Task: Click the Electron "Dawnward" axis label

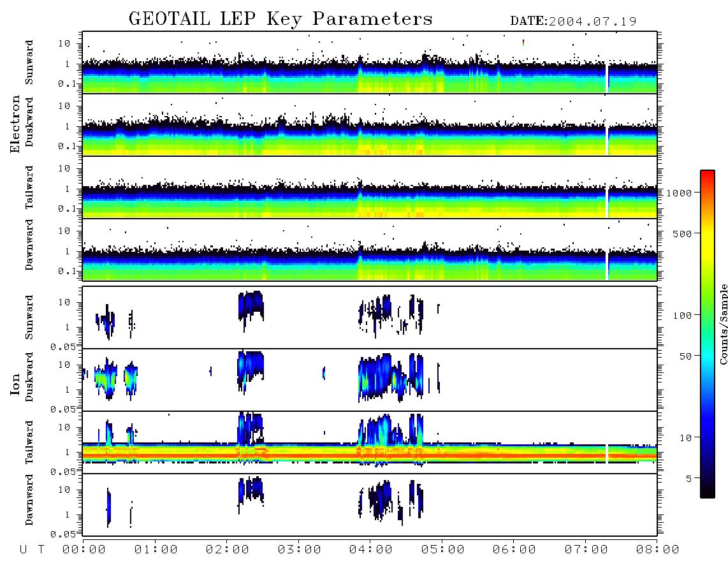Action: tap(29, 245)
